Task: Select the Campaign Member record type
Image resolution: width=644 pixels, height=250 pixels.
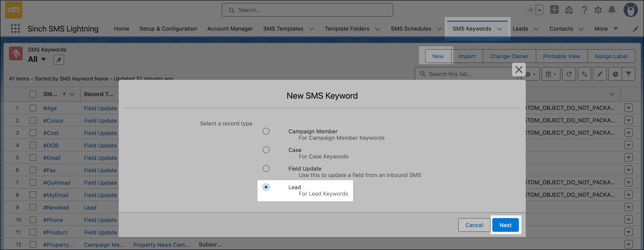Action: coord(266,131)
